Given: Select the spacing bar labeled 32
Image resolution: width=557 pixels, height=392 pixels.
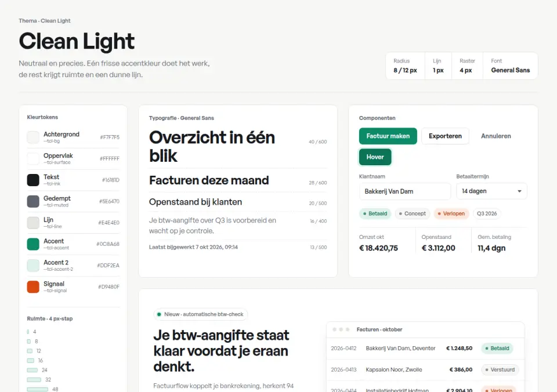Looking at the screenshot, I should (x=34, y=380).
